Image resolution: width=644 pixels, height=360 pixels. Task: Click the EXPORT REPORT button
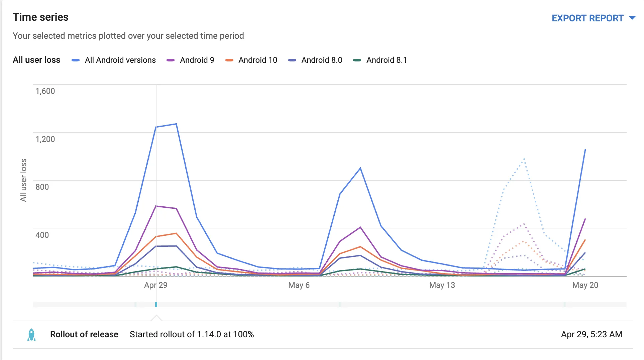587,18
